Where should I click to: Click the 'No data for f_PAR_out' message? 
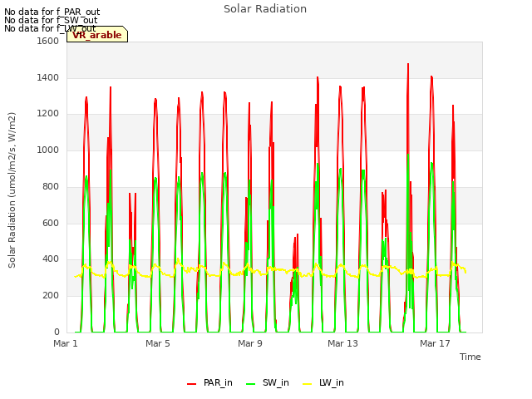click(x=52, y=12)
